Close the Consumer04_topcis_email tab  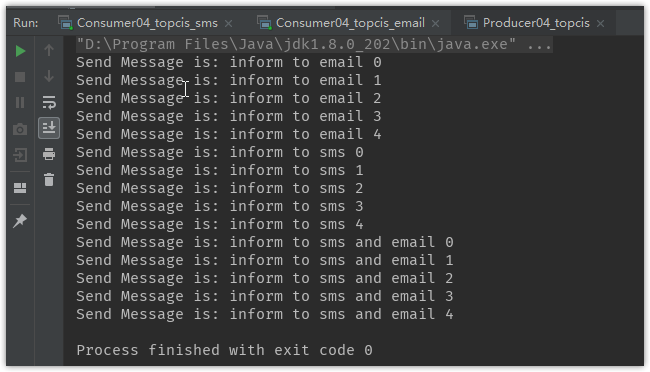[x=435, y=24]
